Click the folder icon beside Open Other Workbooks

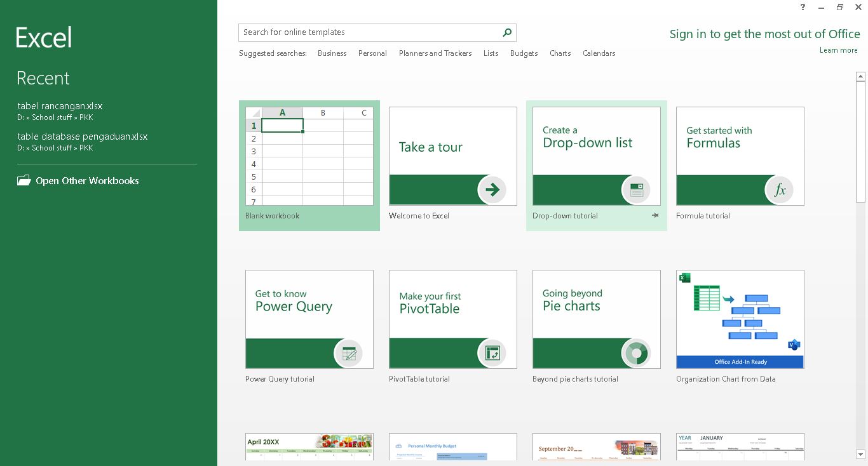[x=24, y=181]
